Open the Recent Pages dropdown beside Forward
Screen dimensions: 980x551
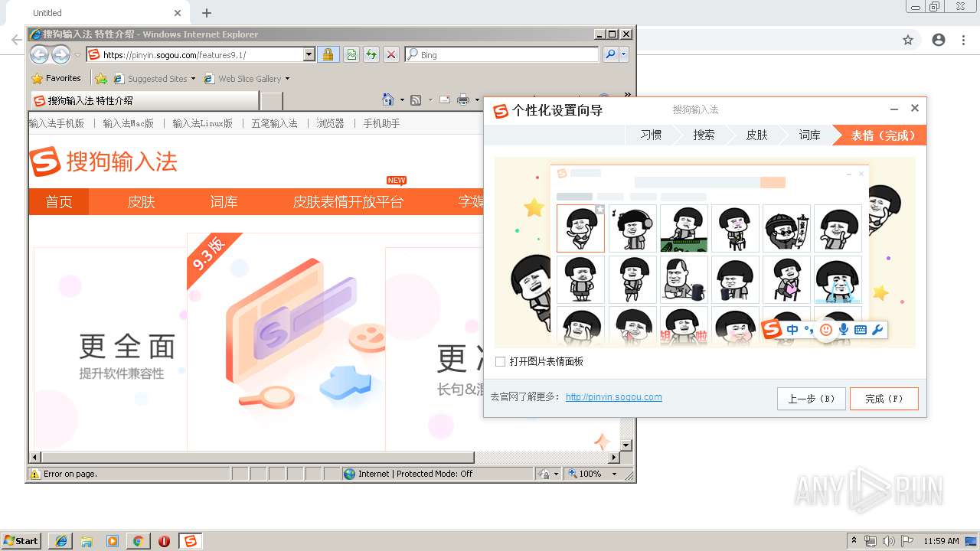point(77,55)
